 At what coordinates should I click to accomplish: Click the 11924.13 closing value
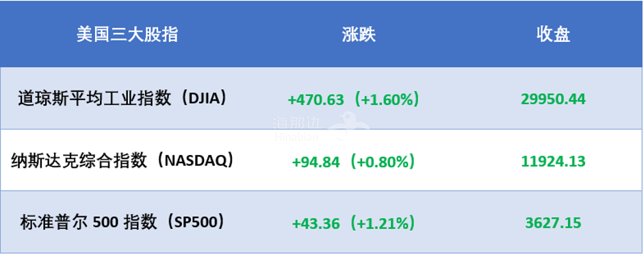click(x=553, y=161)
